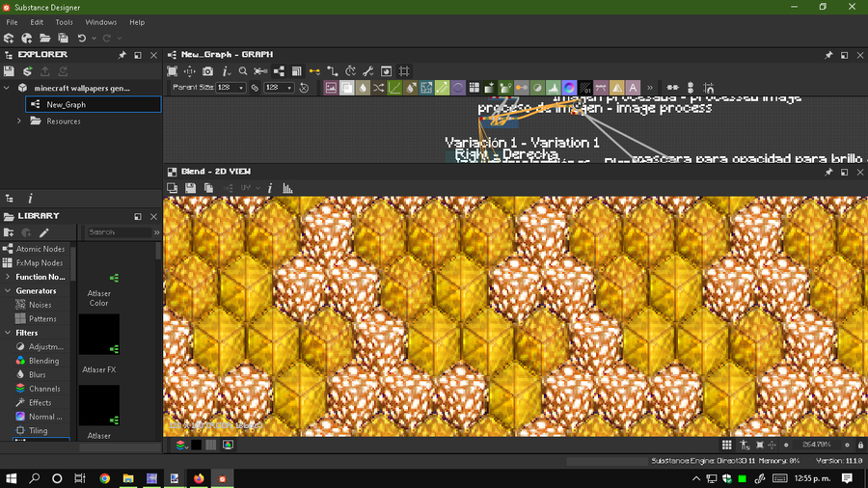Click the camera screenshot icon in graph toolbar
Image resolution: width=868 pixels, height=488 pixels.
tap(207, 71)
